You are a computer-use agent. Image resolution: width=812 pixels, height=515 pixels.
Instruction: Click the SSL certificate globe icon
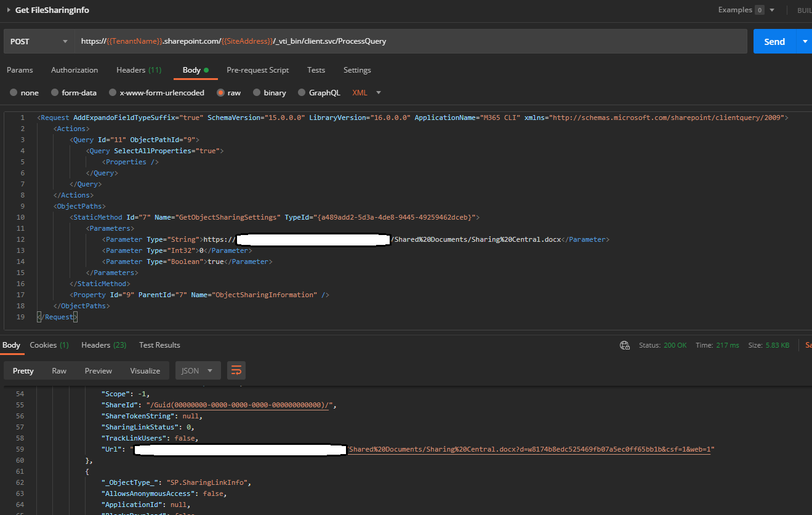click(x=624, y=345)
